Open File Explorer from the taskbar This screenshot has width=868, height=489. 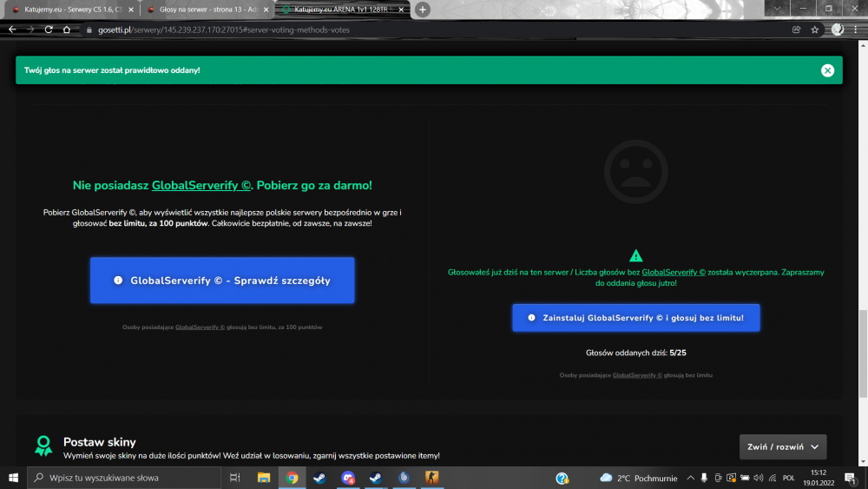264,478
